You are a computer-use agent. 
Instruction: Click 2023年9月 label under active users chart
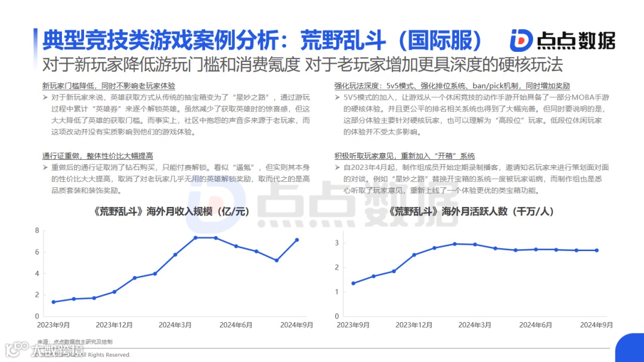click(x=353, y=325)
